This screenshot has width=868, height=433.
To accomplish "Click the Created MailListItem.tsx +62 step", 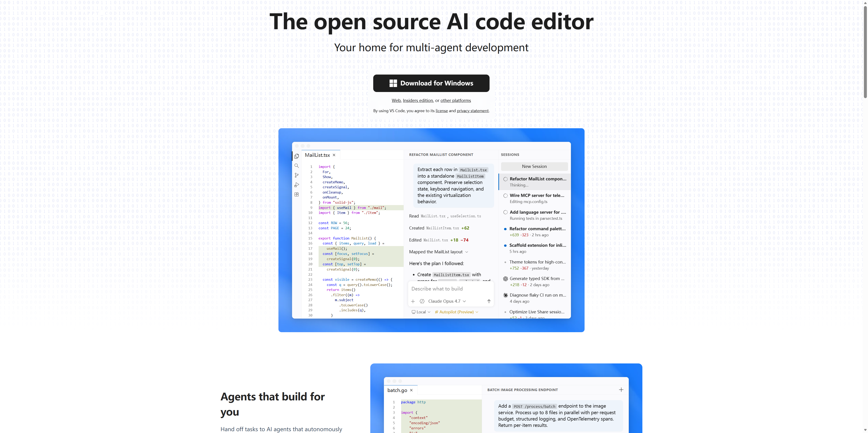I will tap(439, 228).
